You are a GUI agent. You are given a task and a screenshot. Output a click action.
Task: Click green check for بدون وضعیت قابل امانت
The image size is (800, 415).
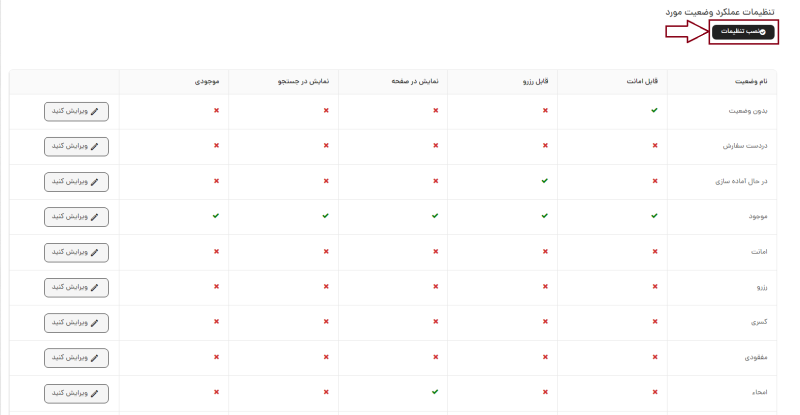click(x=654, y=110)
